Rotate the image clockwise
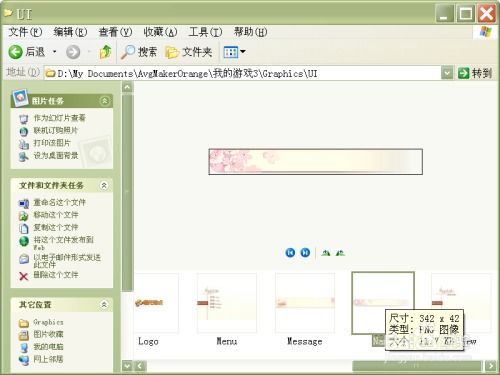500x375 pixels. pos(326,253)
